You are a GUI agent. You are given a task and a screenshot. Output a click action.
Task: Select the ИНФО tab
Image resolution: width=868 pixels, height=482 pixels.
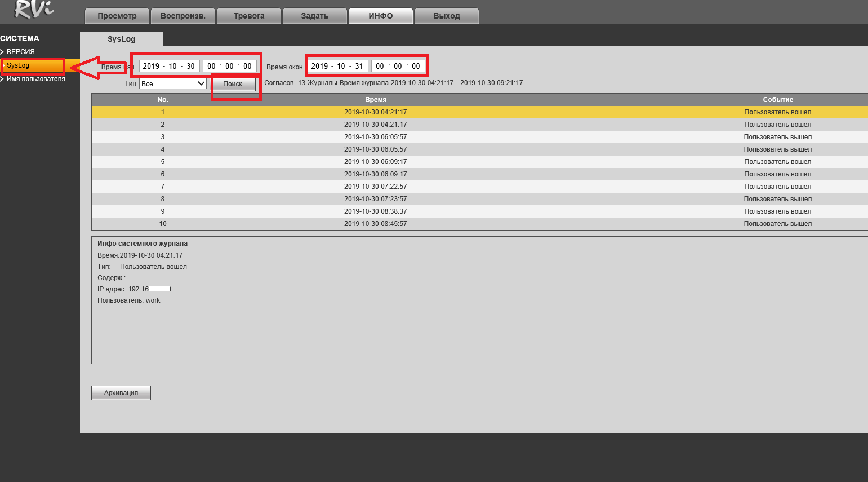381,16
